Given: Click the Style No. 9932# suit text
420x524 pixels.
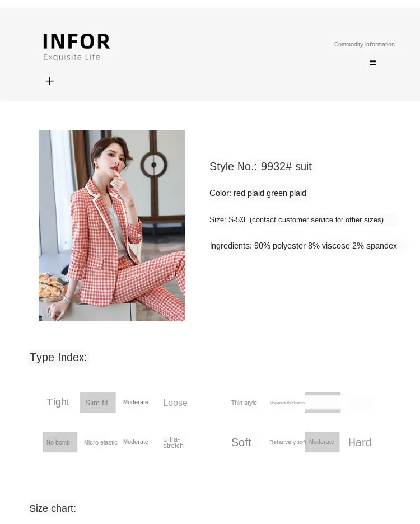Looking at the screenshot, I should point(260,166).
